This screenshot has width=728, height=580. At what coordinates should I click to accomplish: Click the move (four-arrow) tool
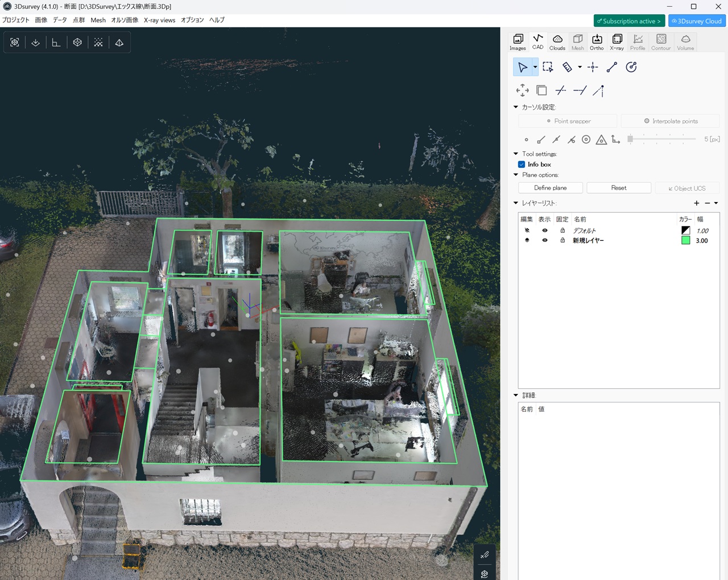point(522,91)
